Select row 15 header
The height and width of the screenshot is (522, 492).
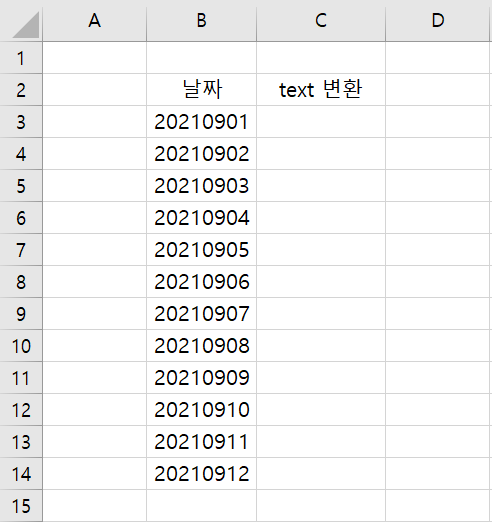pyautogui.click(x=21, y=506)
